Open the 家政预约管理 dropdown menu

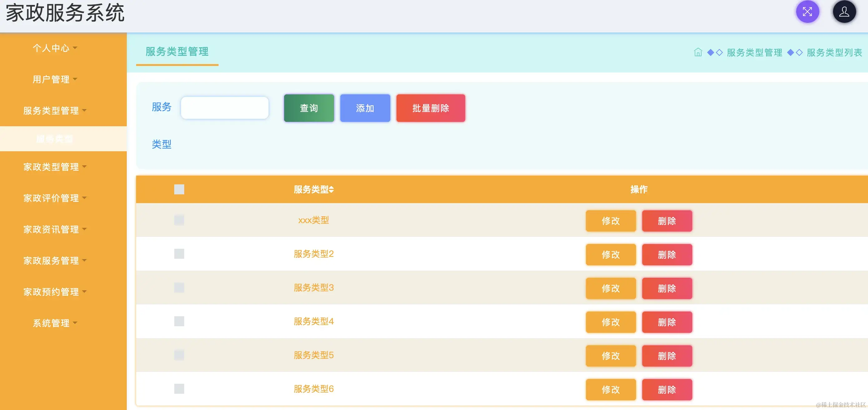point(55,292)
